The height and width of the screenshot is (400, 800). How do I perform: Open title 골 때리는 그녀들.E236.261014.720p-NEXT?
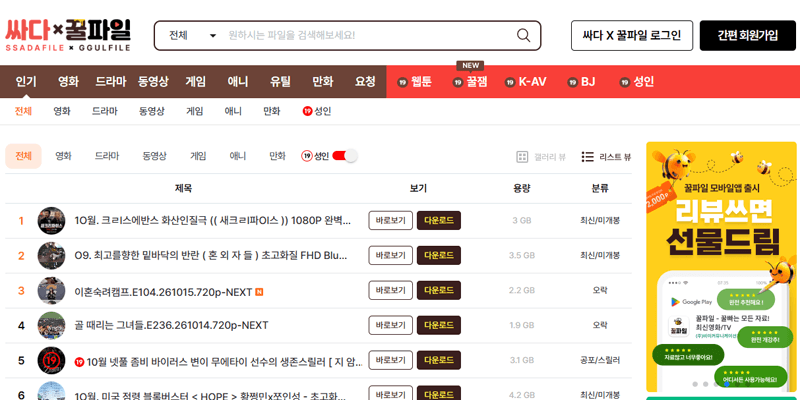coord(171,326)
